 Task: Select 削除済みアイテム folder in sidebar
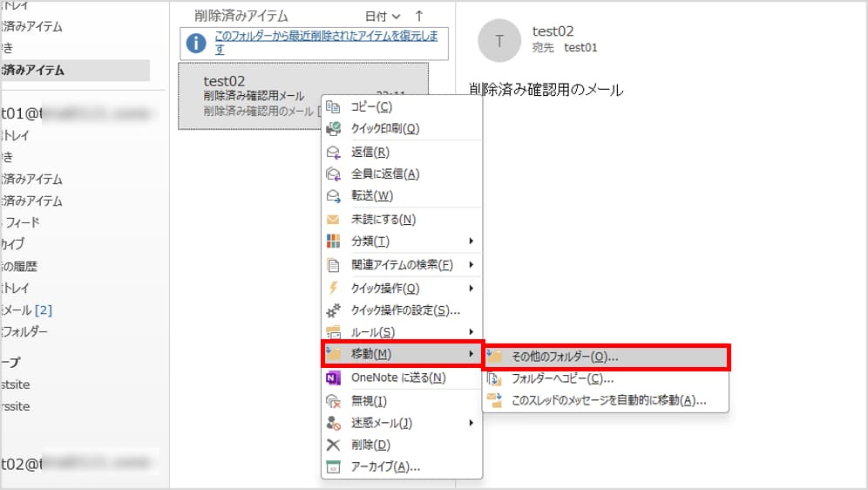35,70
